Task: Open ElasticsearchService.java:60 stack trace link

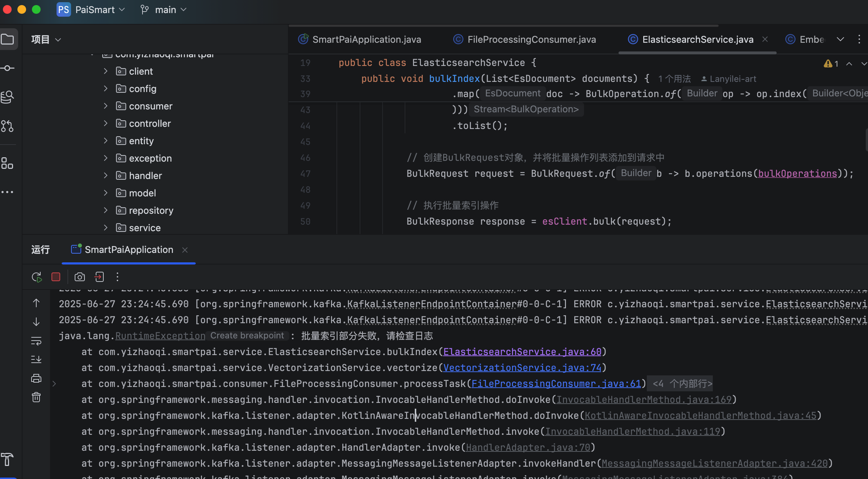Action: (x=522, y=352)
